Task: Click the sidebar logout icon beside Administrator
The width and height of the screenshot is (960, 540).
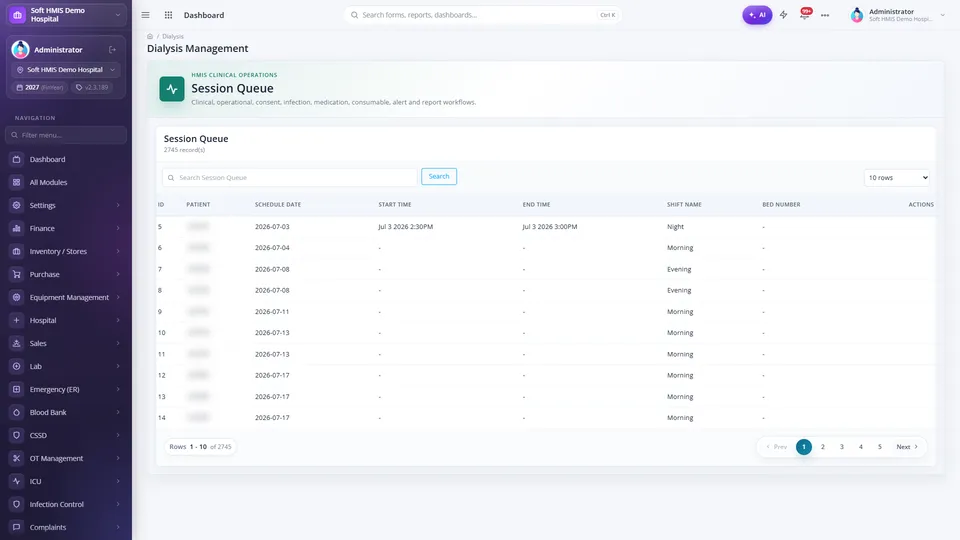Action: 113,50
